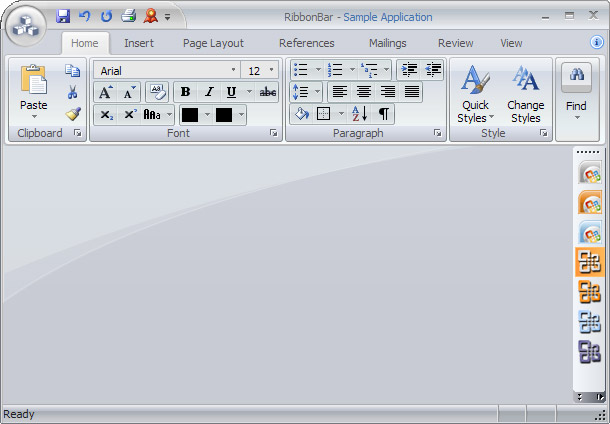Select Center paragraph alignment
Viewport: 610px width, 424px height.
[x=364, y=92]
